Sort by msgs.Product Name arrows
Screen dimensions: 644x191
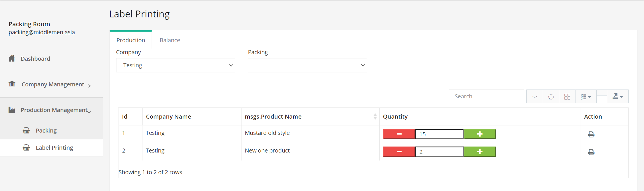375,116
